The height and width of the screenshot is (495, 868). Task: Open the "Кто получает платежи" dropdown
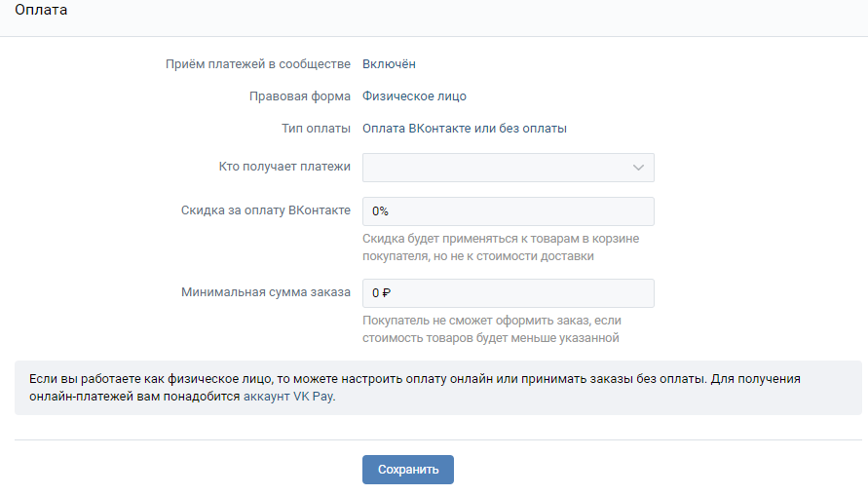(x=507, y=168)
